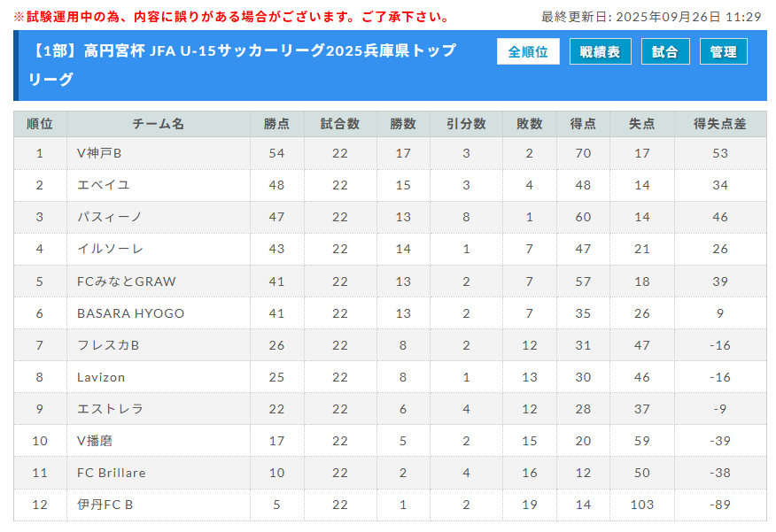The width and height of the screenshot is (776, 532).
Task: Click the 得失点差 column header
Action: click(719, 124)
